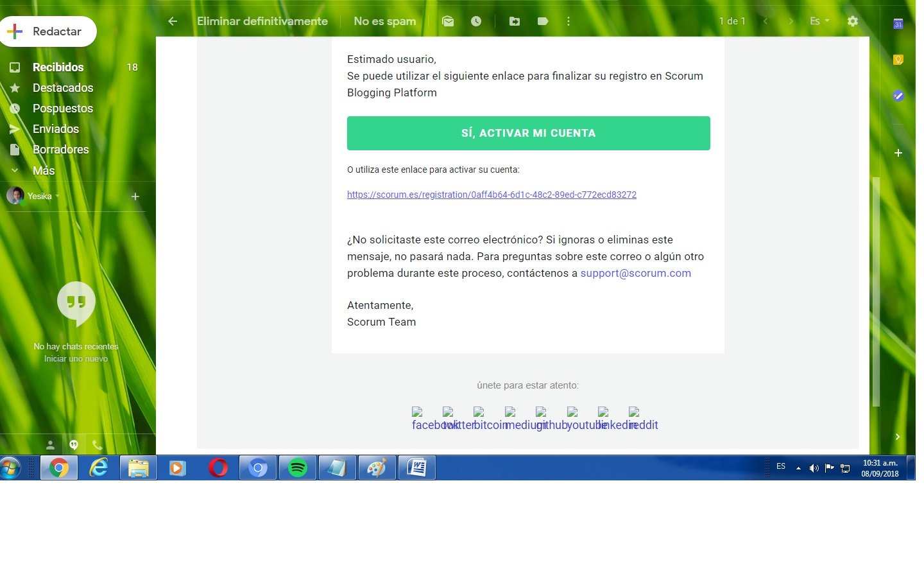The height and width of the screenshot is (578, 924).
Task: Collapse side panel with chevron arrow
Action: coord(898,437)
